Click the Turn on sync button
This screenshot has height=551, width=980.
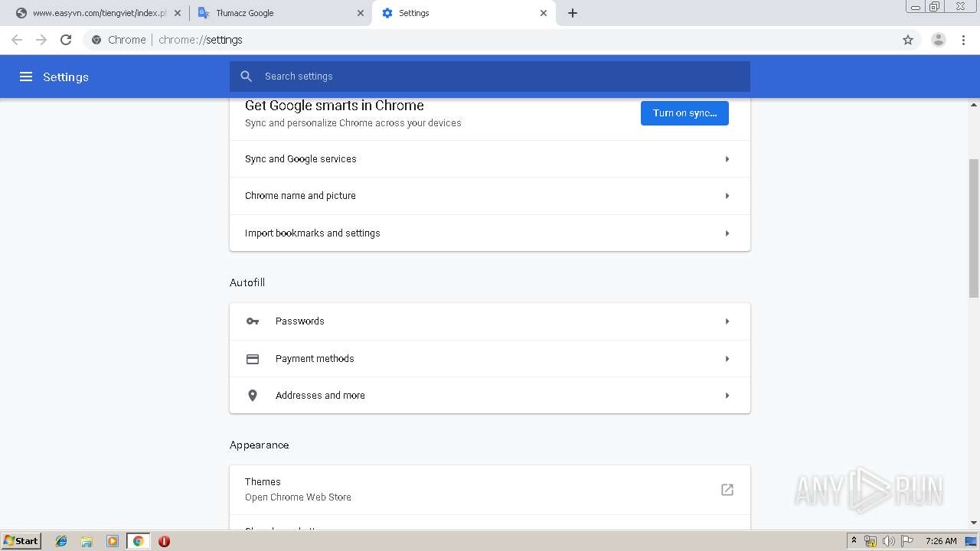pyautogui.click(x=684, y=113)
